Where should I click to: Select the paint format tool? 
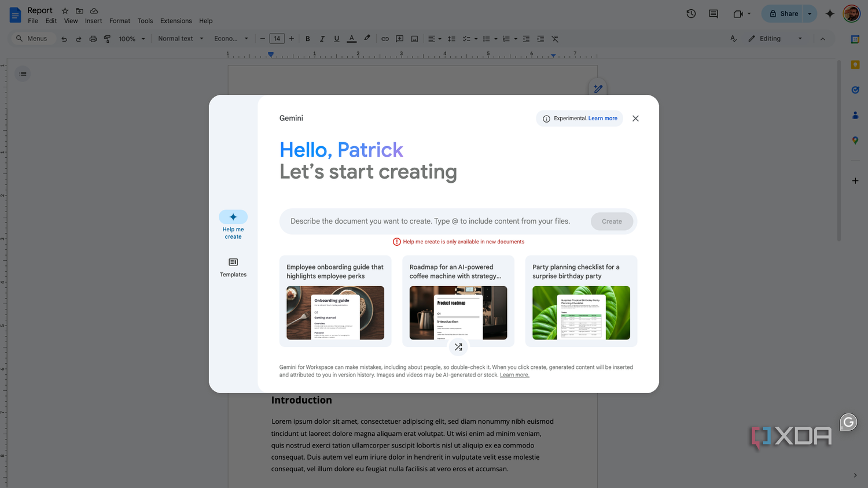107,39
